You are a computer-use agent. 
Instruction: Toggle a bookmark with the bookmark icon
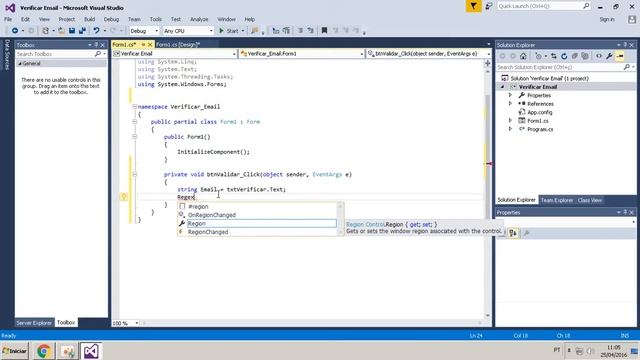(324, 31)
